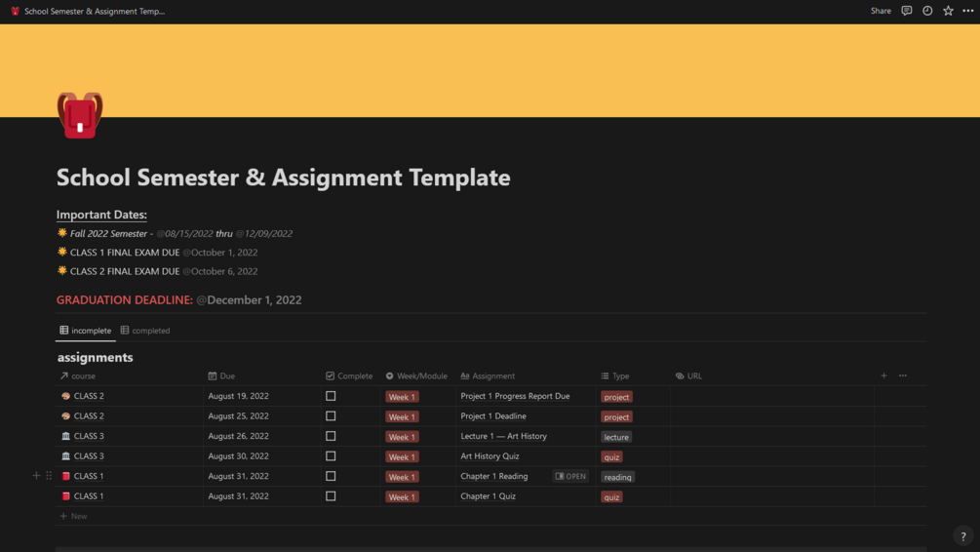The image size is (980, 552).
Task: Open the course column header menu
Action: coord(77,375)
